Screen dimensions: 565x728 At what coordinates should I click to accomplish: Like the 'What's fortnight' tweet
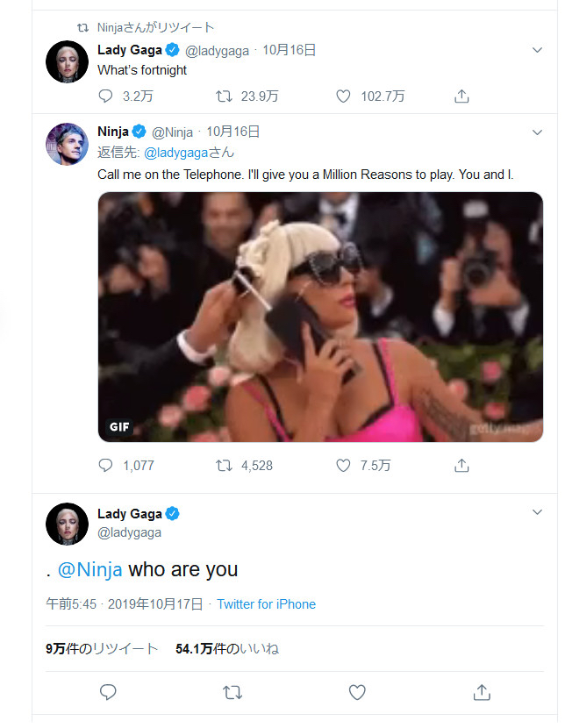point(345,96)
